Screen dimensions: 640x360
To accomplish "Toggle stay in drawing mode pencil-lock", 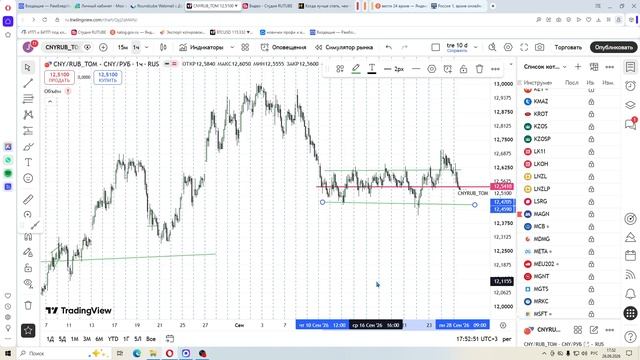I will click(28, 252).
